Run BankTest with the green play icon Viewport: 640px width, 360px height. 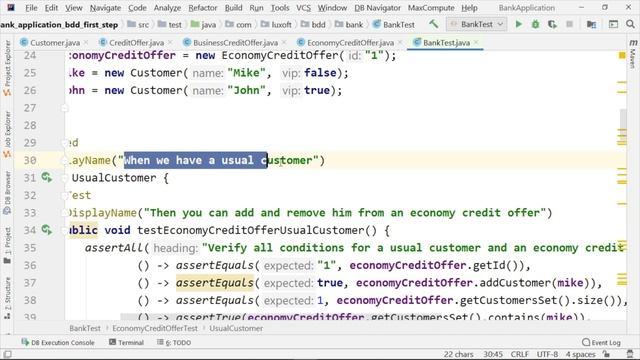coord(519,24)
